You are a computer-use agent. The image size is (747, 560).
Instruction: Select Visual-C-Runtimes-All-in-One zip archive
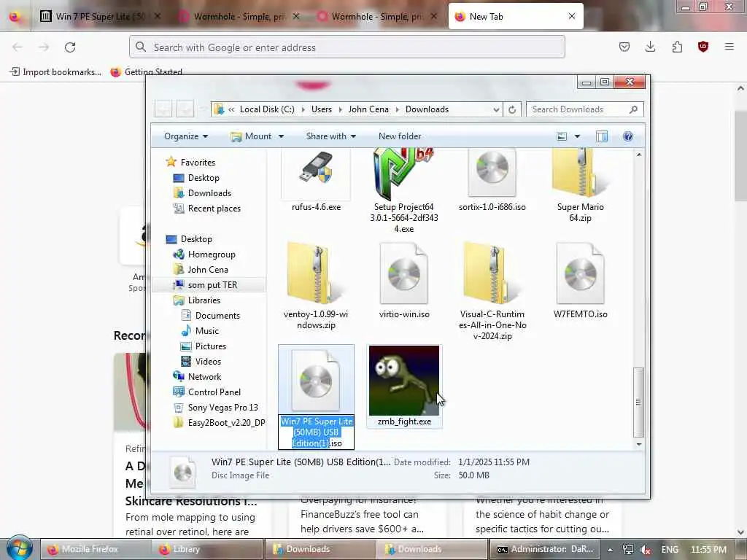tap(492, 273)
